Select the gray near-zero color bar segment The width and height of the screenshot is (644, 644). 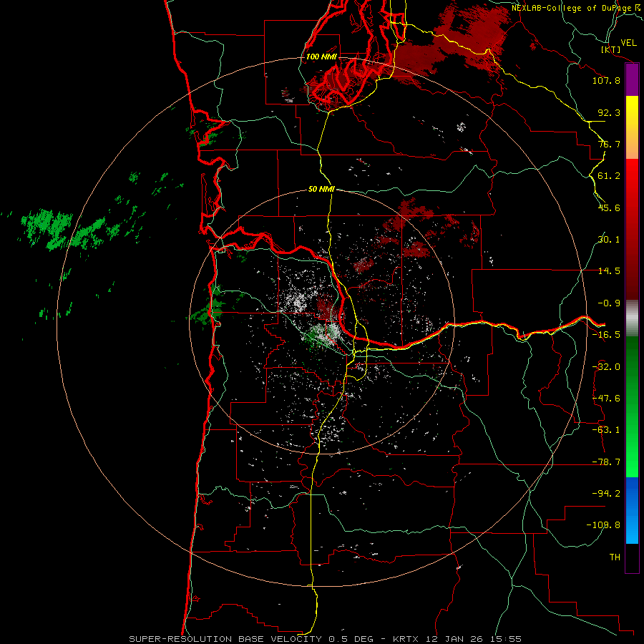632,318
